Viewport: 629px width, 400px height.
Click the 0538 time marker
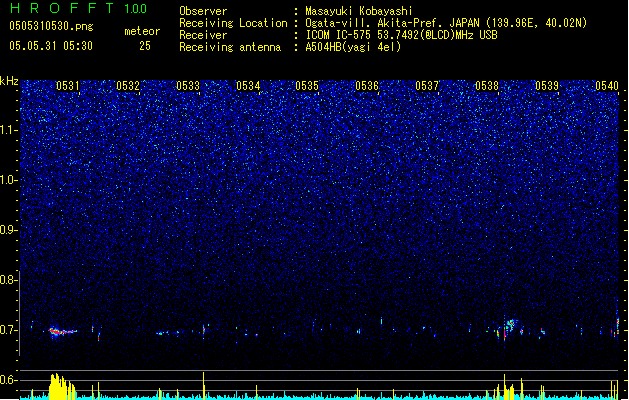pos(487,86)
